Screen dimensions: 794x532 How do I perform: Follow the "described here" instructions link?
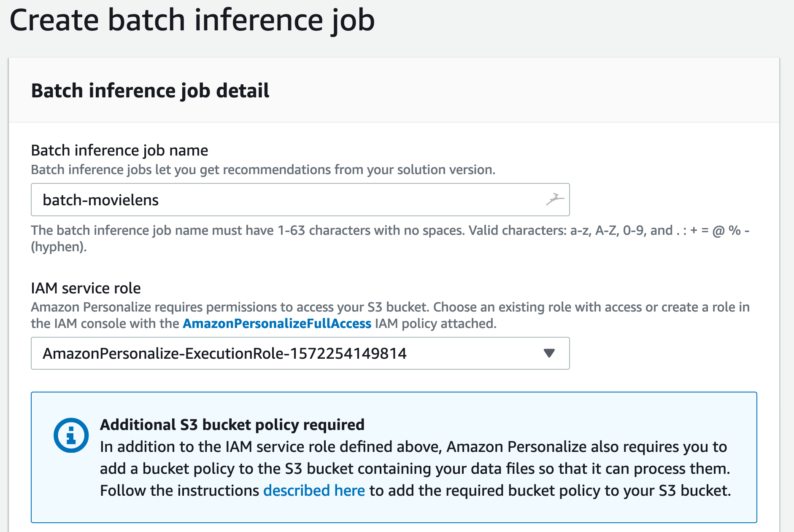(x=314, y=490)
